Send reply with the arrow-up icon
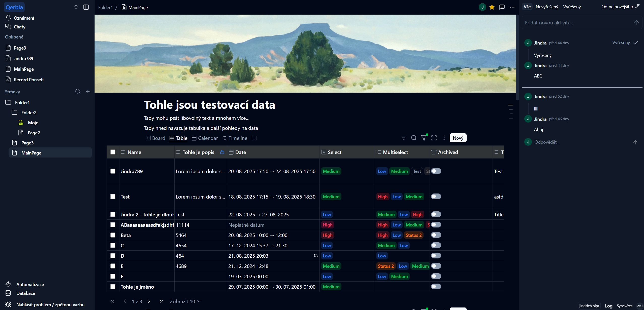Screen dimensions: 644x310 [x=635, y=142]
